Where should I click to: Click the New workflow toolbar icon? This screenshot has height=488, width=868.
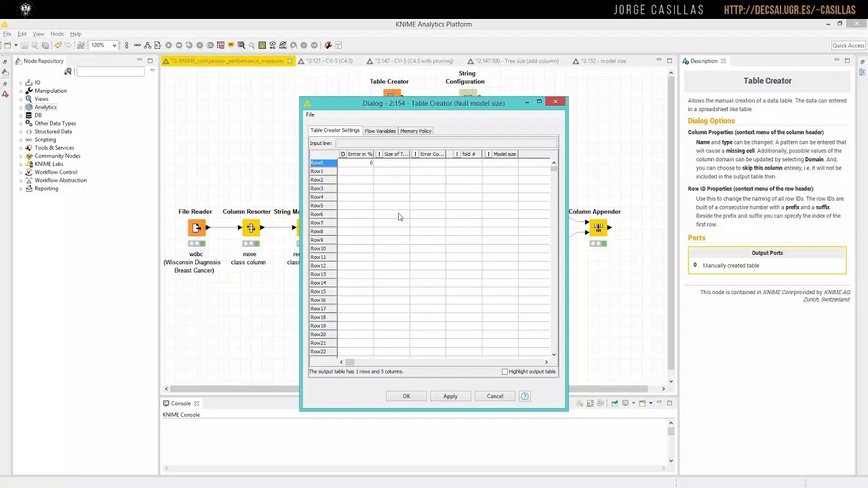(7, 45)
